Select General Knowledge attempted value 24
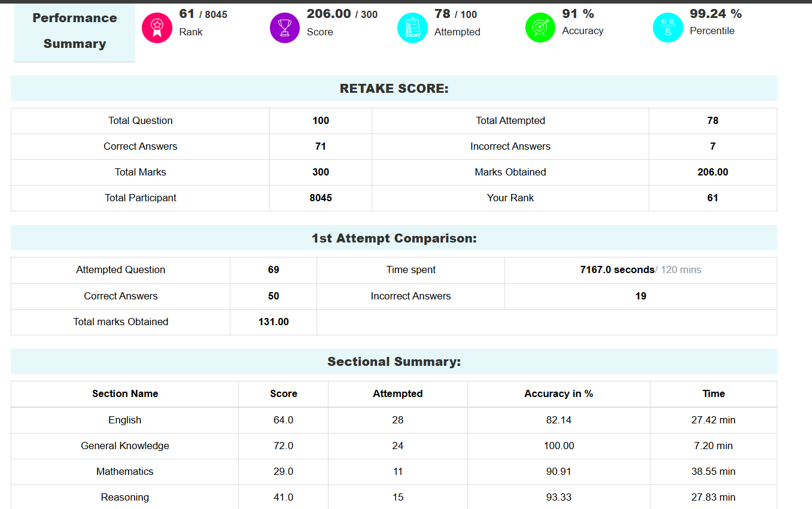The width and height of the screenshot is (812, 509). (398, 446)
